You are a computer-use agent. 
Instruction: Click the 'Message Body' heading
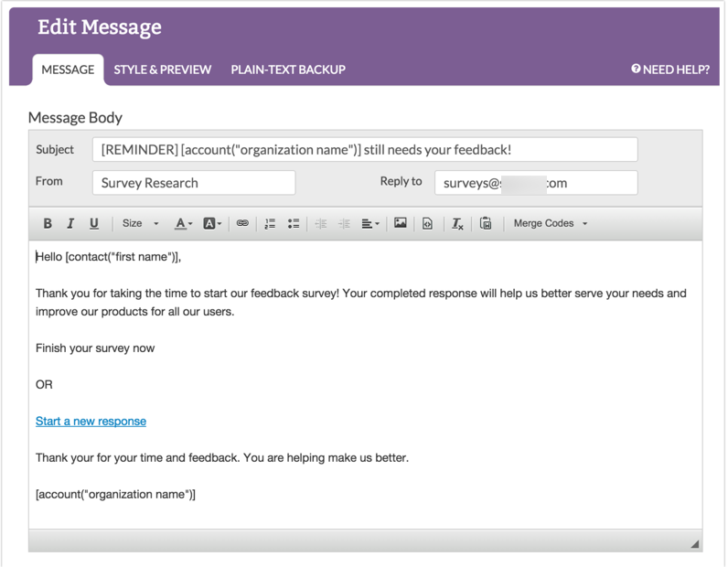75,117
